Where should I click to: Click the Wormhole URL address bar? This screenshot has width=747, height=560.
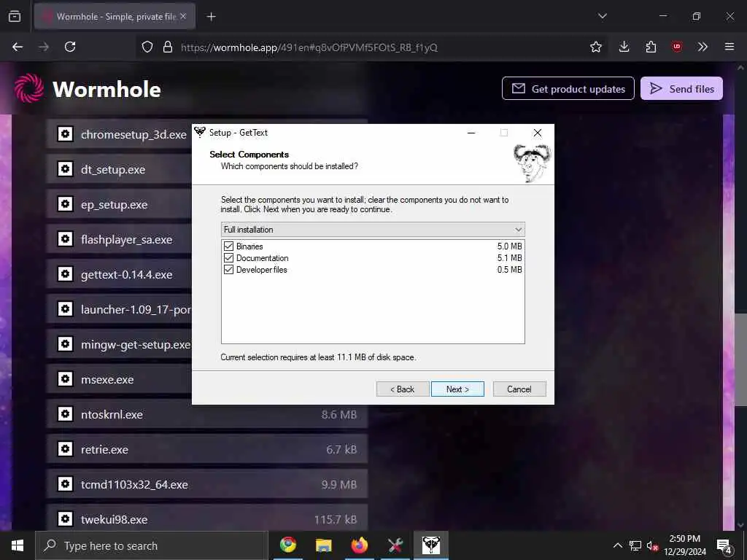371,47
